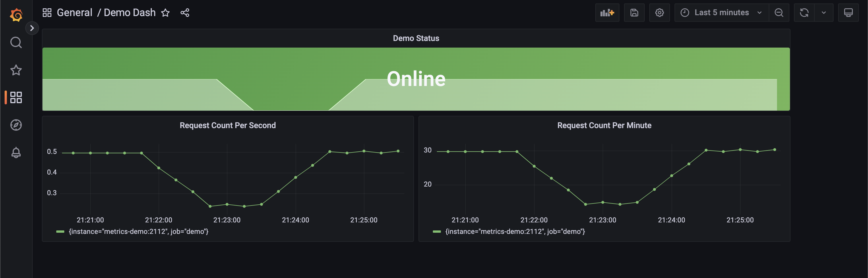
Task: Expand the sidebar navigation chevron
Action: pos(32,28)
